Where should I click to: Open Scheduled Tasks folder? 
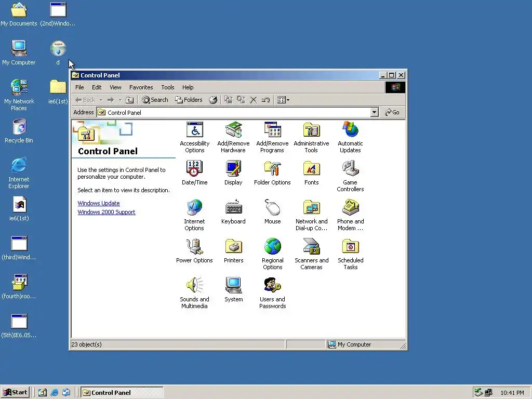coord(351,254)
